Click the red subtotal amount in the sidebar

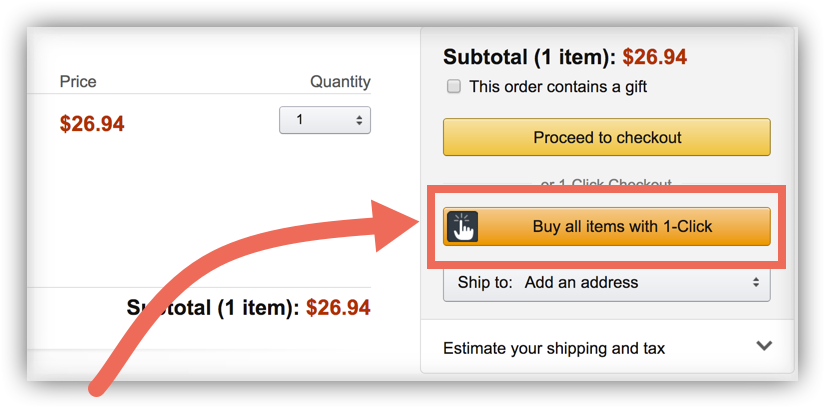(x=655, y=57)
